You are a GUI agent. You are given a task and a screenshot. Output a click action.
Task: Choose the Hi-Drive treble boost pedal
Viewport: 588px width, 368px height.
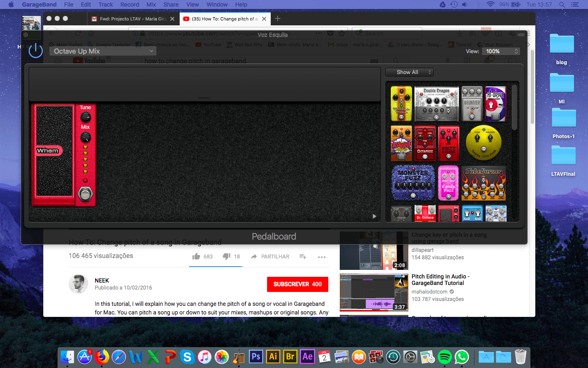click(495, 104)
